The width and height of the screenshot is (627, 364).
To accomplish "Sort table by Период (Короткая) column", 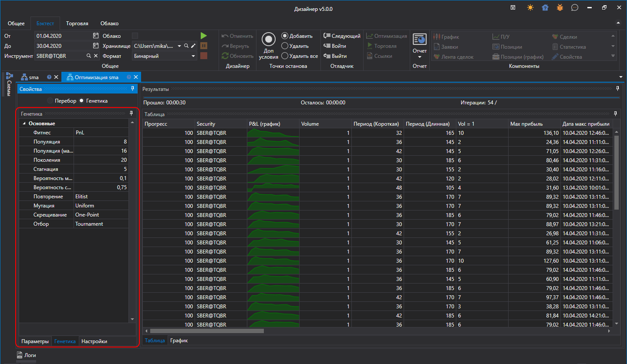I will (378, 124).
